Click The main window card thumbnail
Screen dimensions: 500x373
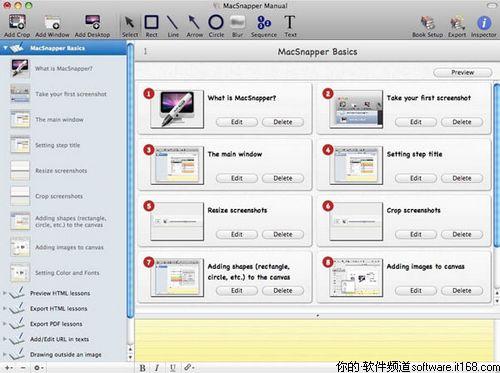177,165
